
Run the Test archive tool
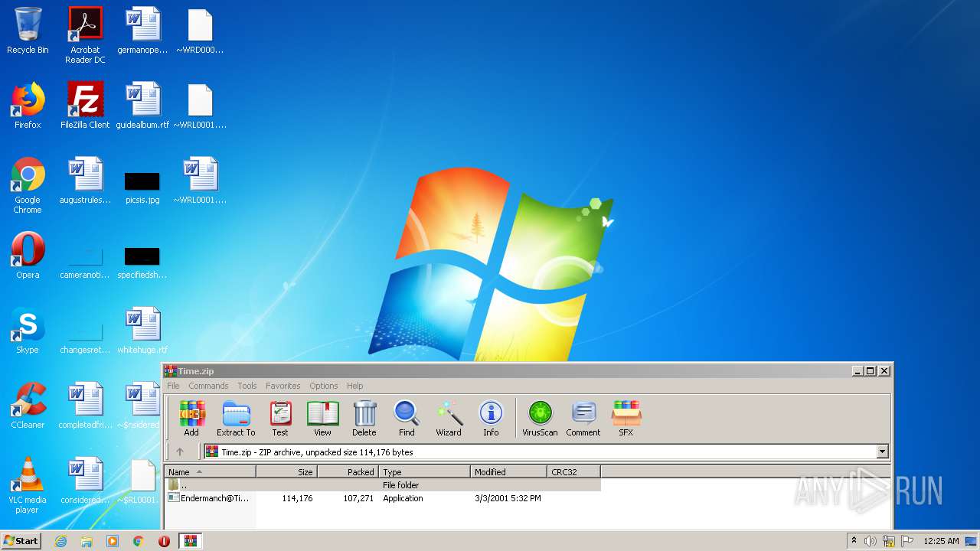click(x=280, y=419)
